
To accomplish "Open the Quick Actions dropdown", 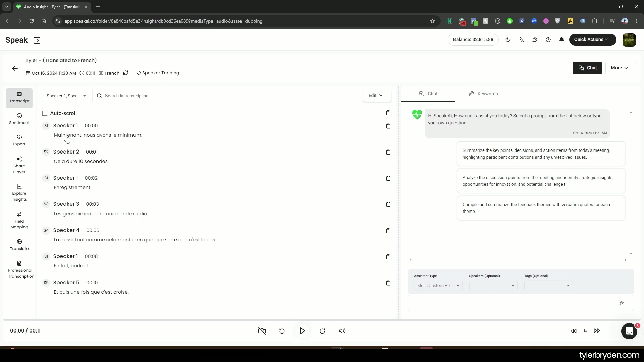I will (592, 40).
